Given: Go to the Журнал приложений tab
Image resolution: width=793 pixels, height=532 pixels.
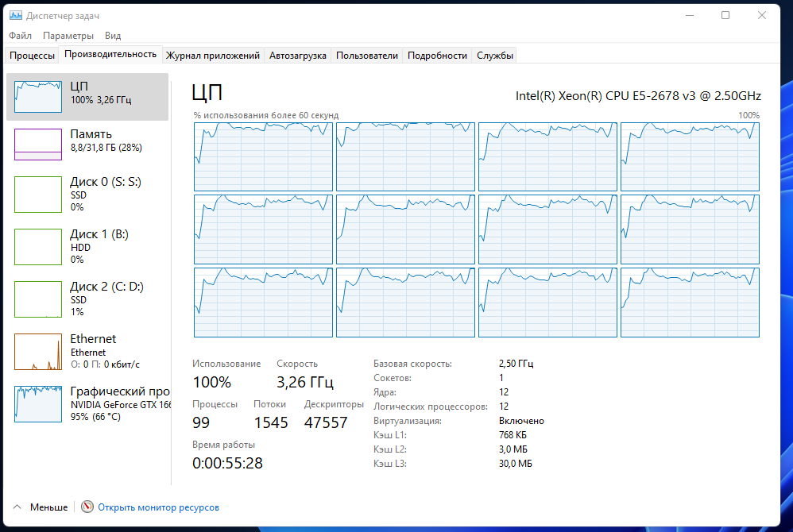Looking at the screenshot, I should pyautogui.click(x=213, y=56).
